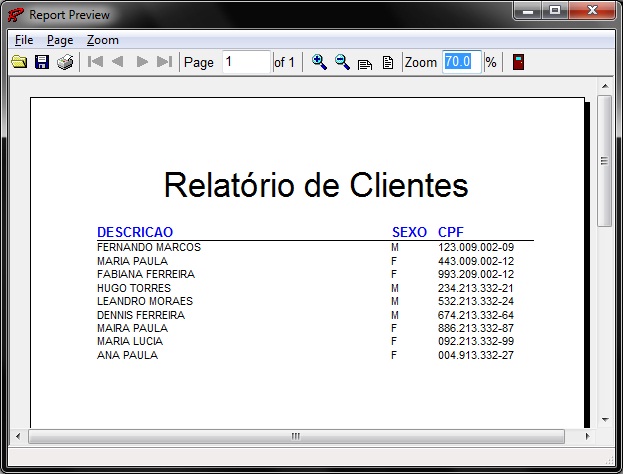Image resolution: width=623 pixels, height=474 pixels.
Task: Open the Page menu
Action: point(60,40)
